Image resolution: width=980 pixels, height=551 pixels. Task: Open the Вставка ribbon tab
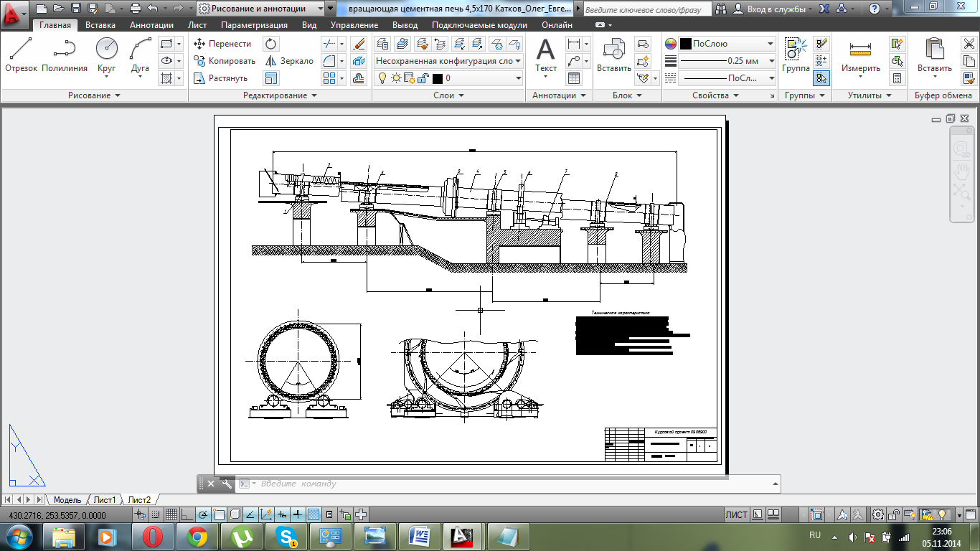point(100,25)
